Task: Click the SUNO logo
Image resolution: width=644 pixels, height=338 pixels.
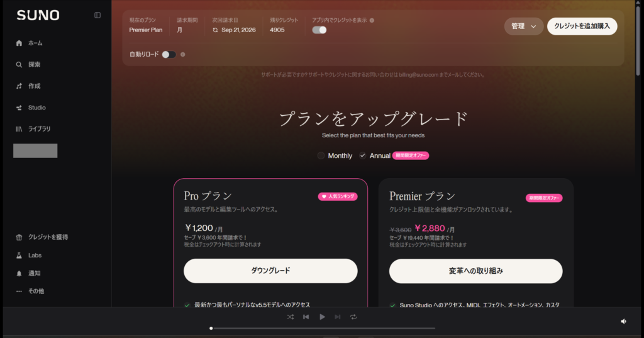Action: (x=38, y=15)
